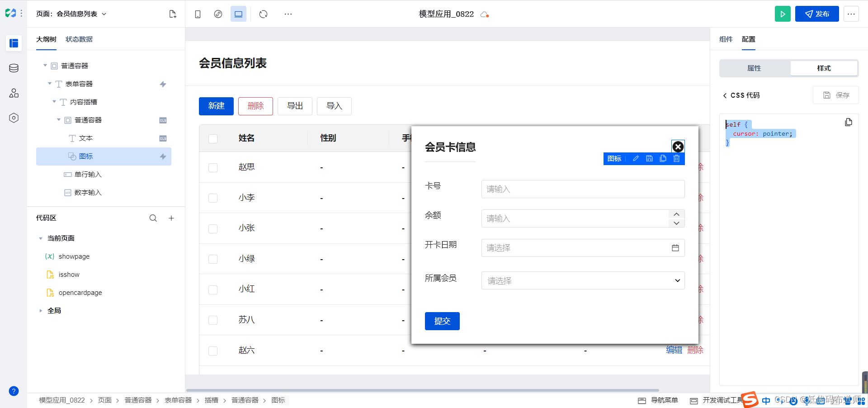Check the checkbox for row 小李
Image resolution: width=868 pixels, height=408 pixels.
(x=213, y=198)
